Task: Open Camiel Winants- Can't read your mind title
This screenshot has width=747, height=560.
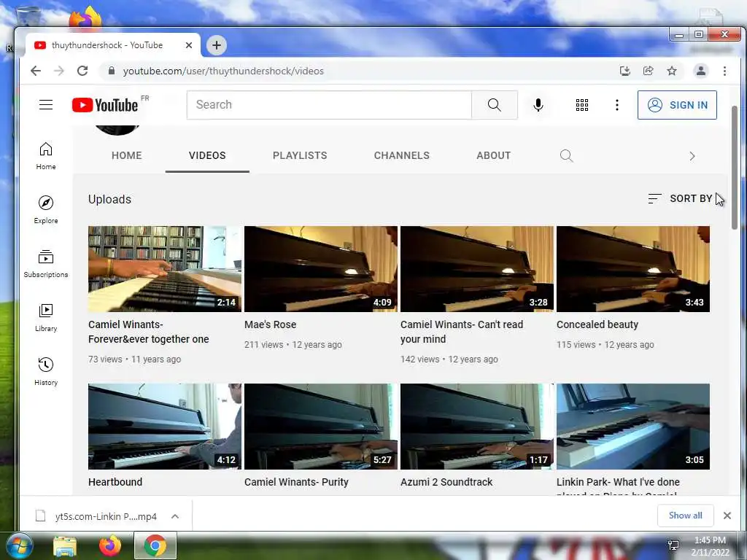Action: tap(462, 332)
